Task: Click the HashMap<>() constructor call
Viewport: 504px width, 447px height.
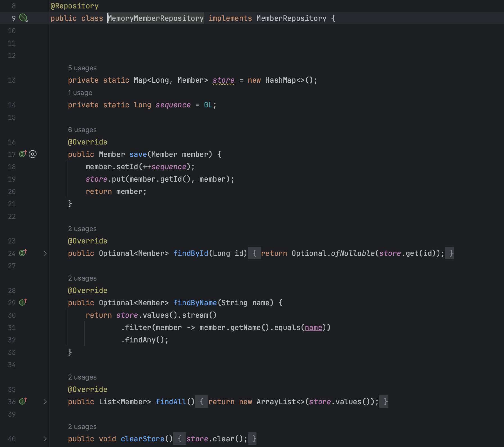Action: 289,80
